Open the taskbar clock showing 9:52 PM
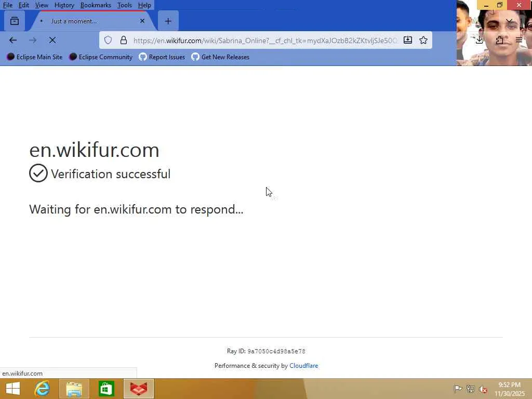The image size is (532, 399). (x=509, y=389)
